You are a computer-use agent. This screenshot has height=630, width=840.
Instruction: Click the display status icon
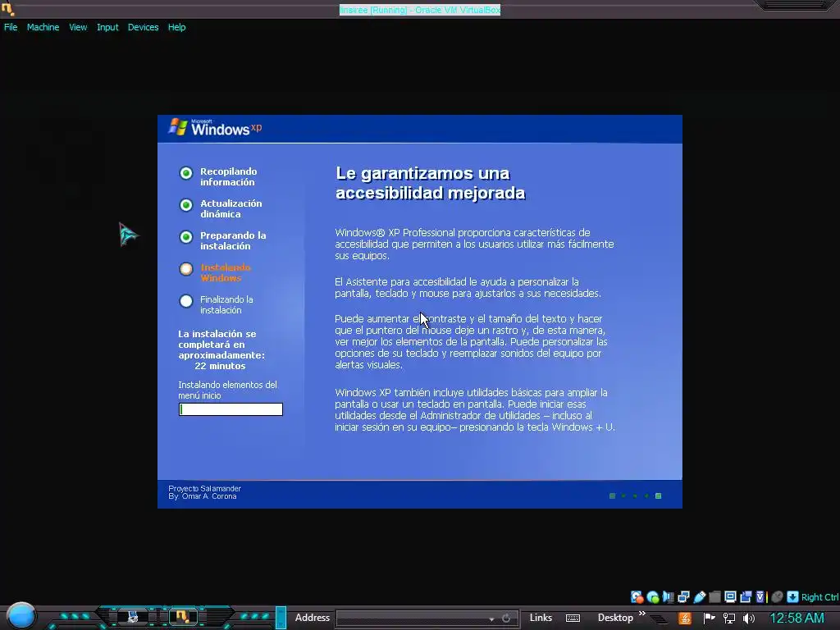(x=730, y=597)
